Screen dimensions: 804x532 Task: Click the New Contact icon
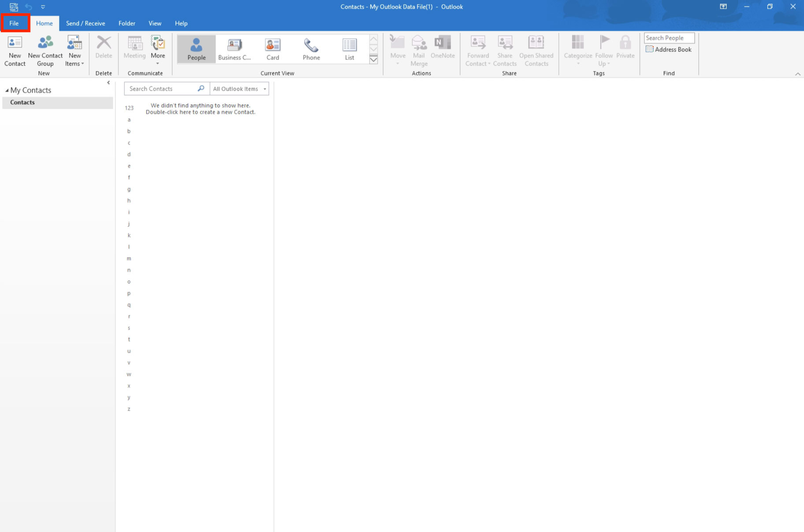(x=15, y=43)
